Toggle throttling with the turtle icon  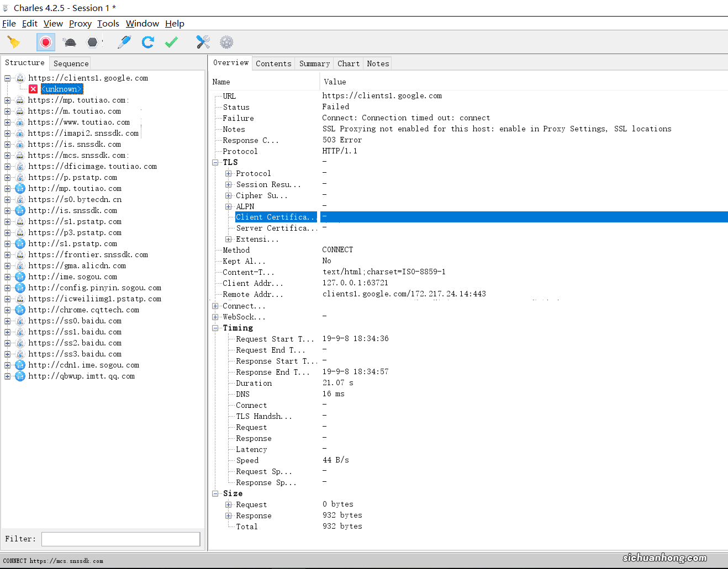tap(70, 42)
